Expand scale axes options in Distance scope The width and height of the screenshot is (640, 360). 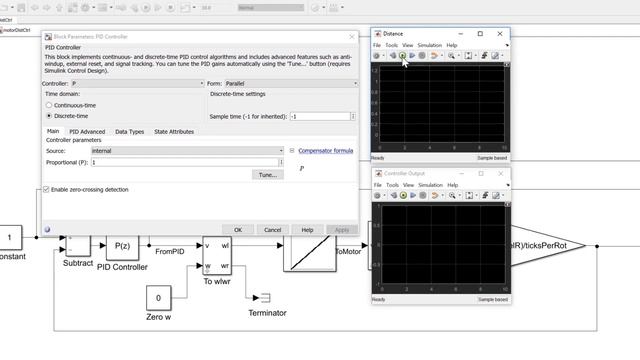click(476, 56)
